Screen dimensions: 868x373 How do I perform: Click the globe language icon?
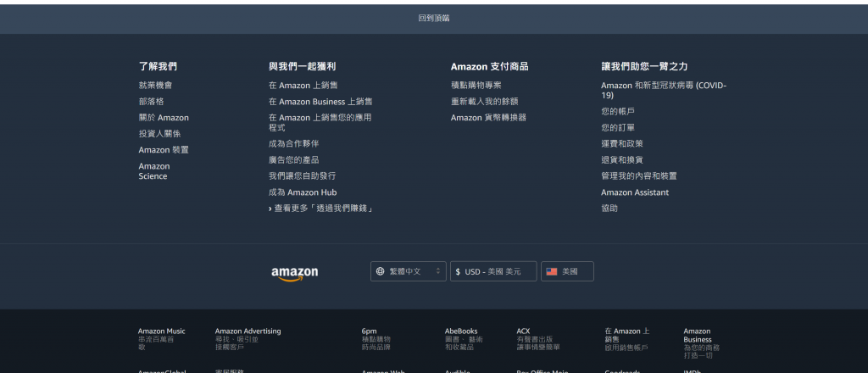[x=381, y=271]
